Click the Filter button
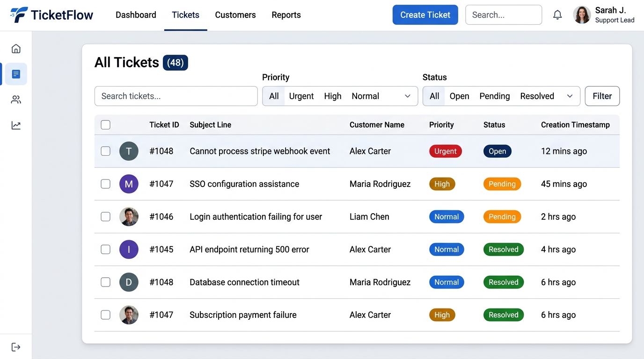This screenshot has height=359, width=644. (x=602, y=96)
